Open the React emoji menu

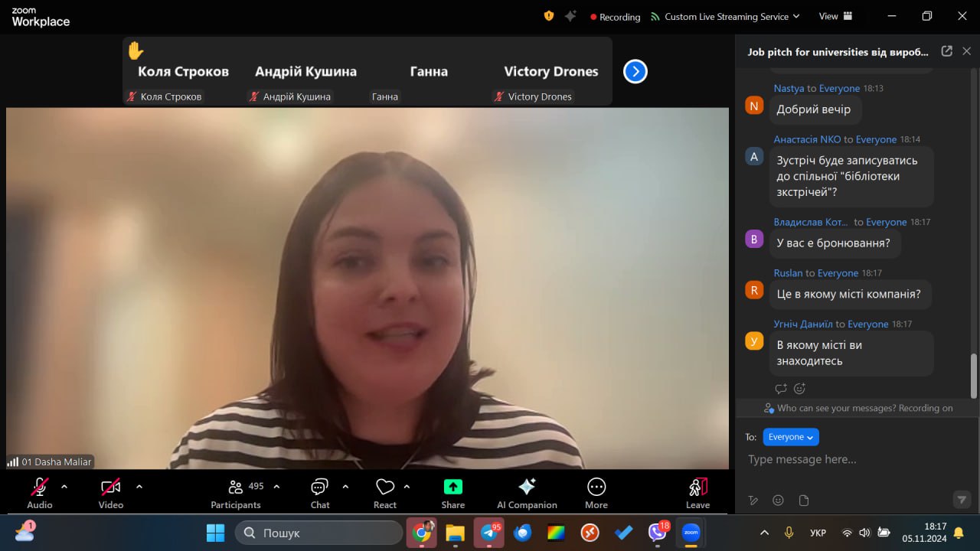[x=384, y=492]
